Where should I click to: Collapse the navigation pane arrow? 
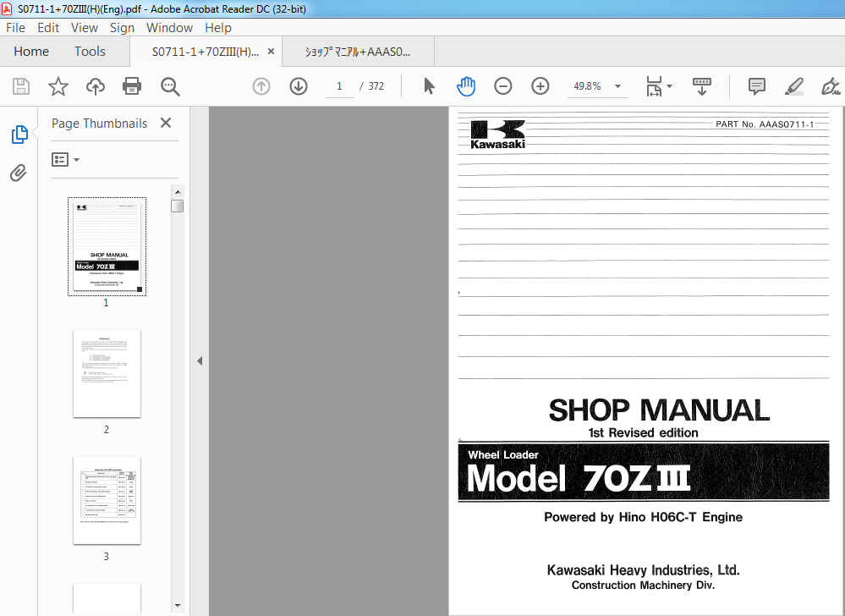[200, 360]
